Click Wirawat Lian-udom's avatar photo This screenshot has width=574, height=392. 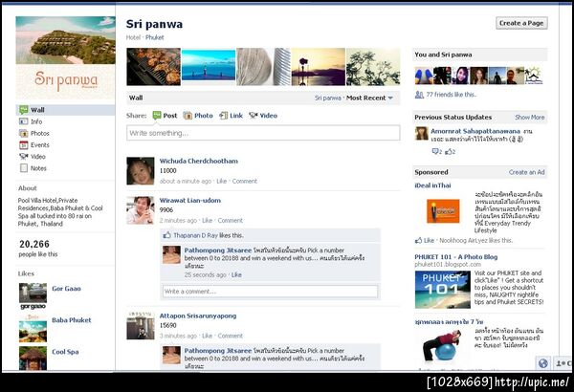click(141, 210)
